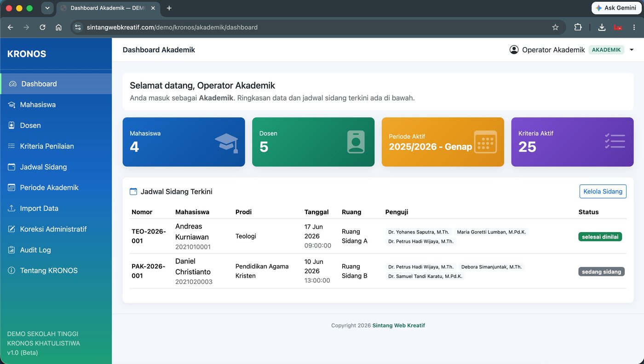644x364 pixels.
Task: Go to Kriteria Penilaian menu
Action: (56, 146)
